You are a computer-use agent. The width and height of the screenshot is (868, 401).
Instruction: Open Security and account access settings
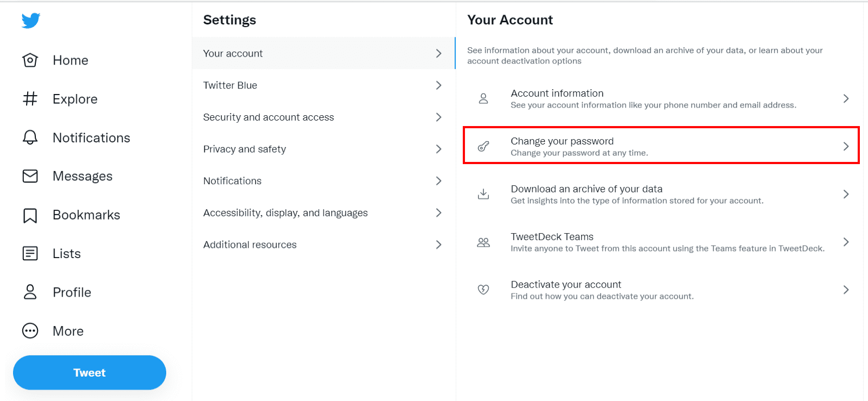324,117
